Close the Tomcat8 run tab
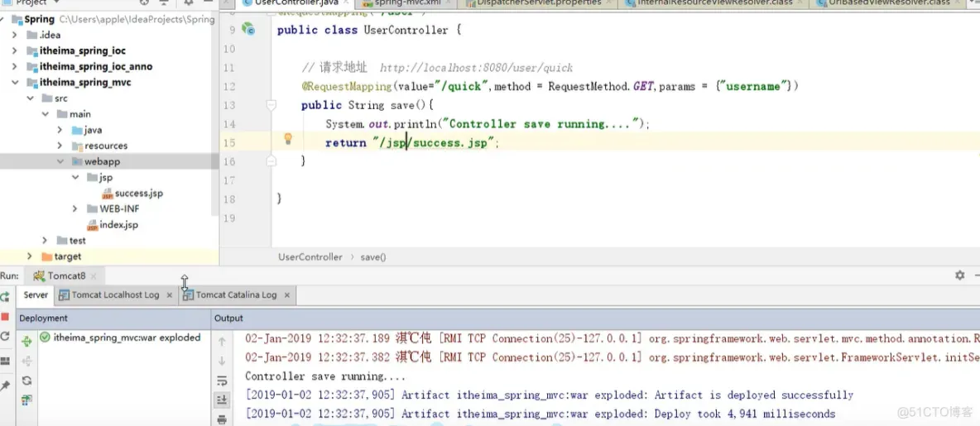Image resolution: width=980 pixels, height=426 pixels. point(94,275)
